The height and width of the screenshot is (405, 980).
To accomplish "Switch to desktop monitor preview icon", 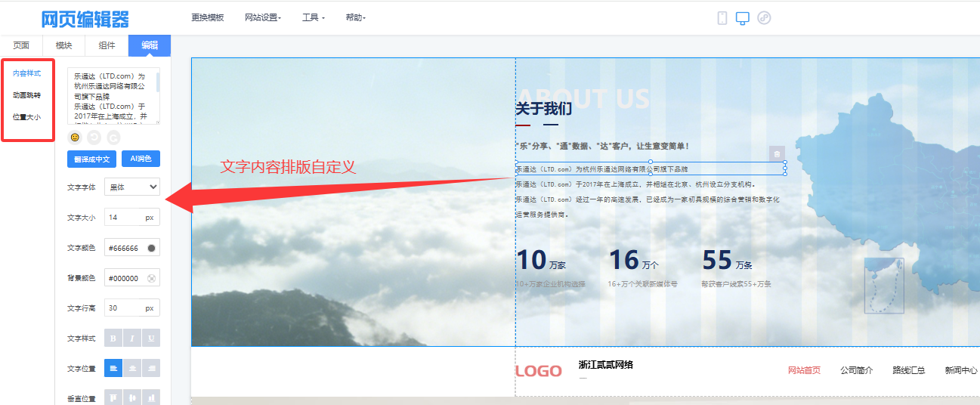I will click(x=743, y=17).
